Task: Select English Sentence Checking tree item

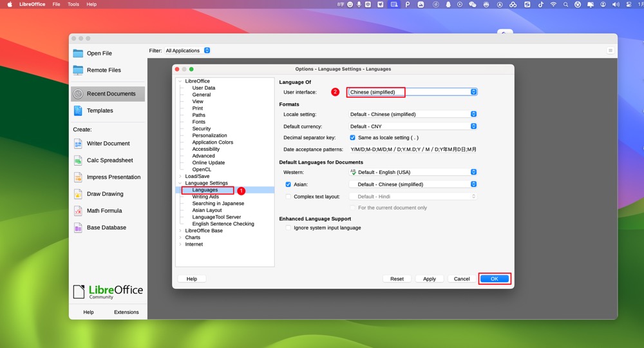Action: (x=223, y=224)
